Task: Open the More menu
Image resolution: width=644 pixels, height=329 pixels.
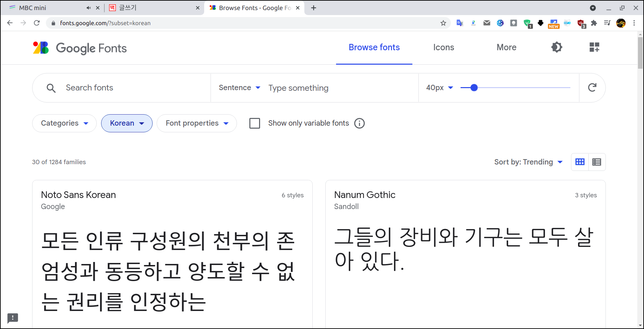Action: 506,47
